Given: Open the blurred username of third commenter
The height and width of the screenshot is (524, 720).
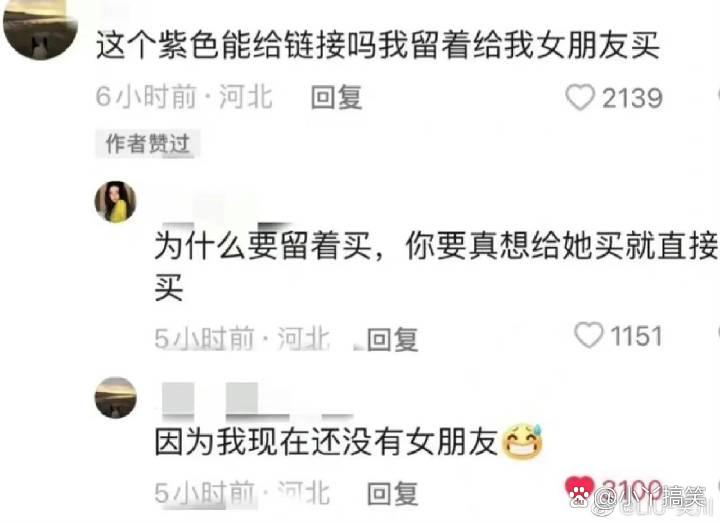Looking at the screenshot, I should click(x=257, y=400).
